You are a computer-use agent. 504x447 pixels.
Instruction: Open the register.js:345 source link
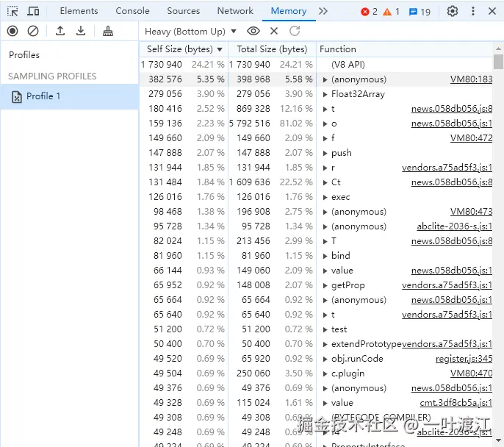(x=464, y=359)
